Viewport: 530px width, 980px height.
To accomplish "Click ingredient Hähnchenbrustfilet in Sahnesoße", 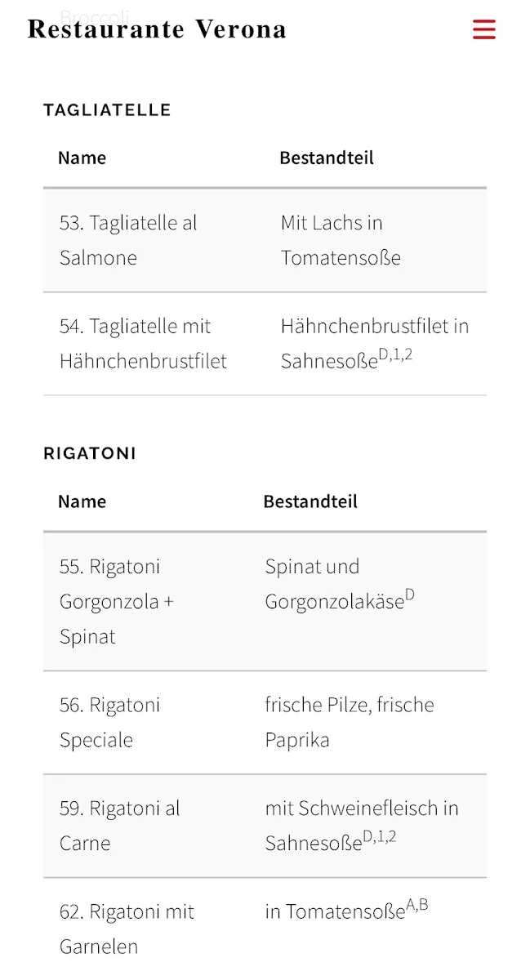I will click(375, 344).
